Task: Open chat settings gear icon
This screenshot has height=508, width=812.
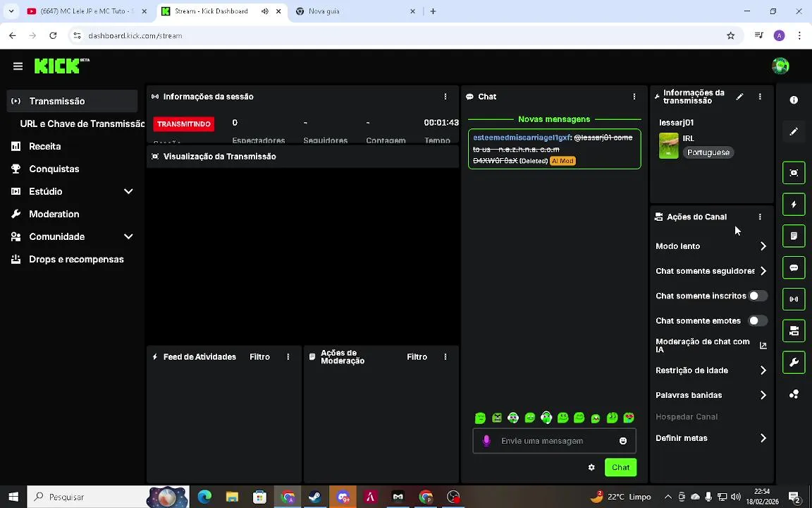Action: pyautogui.click(x=591, y=467)
